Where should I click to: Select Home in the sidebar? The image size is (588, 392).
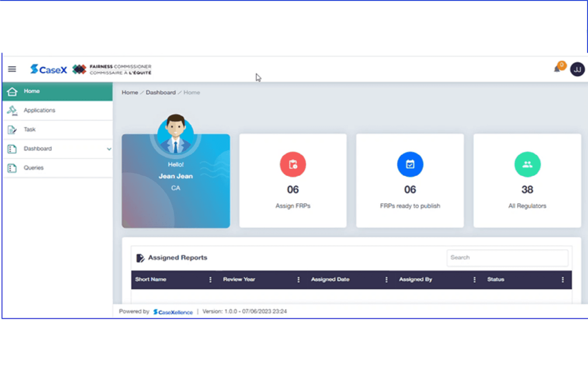pos(32,91)
